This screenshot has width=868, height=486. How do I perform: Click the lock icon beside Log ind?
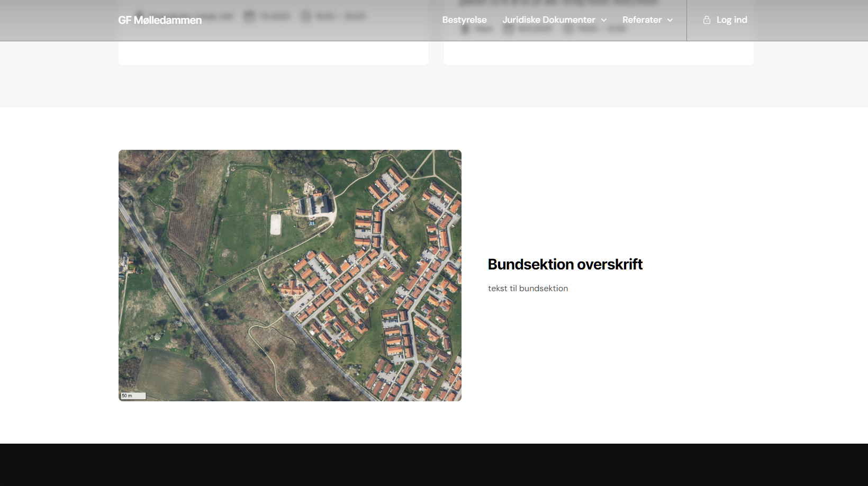pyautogui.click(x=707, y=20)
